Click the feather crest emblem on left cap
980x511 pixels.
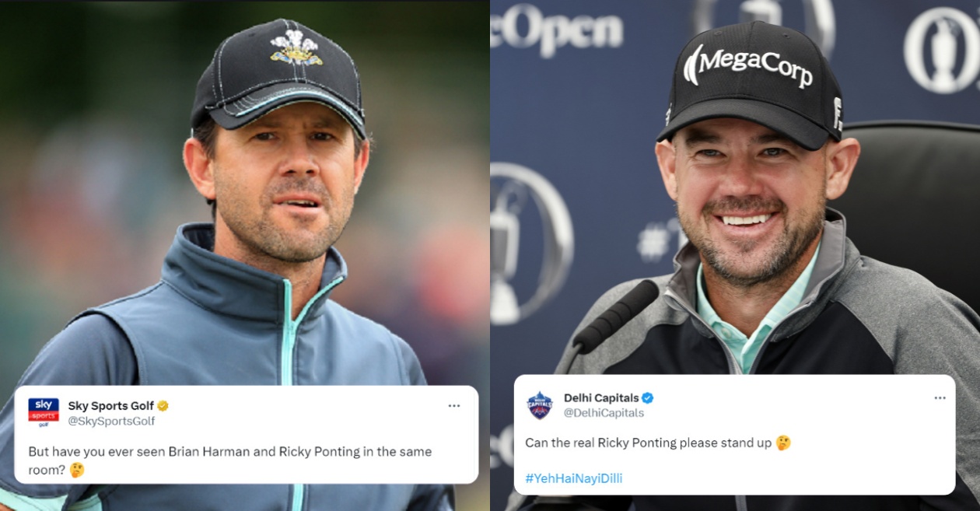pos(296,47)
